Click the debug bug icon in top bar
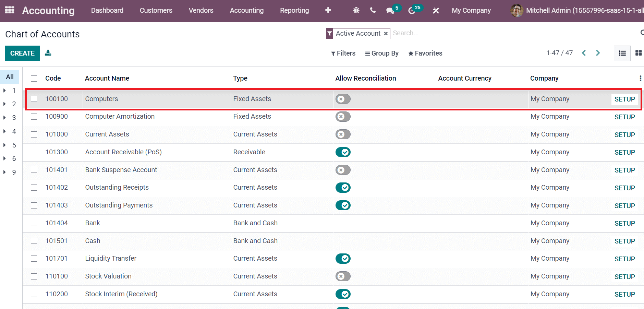Screen dimensions: 644x309 (x=356, y=10)
